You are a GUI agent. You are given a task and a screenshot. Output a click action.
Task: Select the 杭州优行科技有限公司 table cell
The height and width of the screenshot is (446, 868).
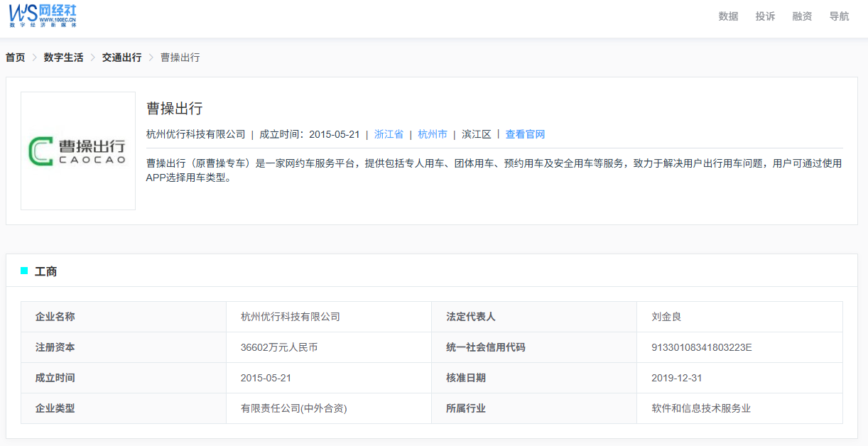329,317
